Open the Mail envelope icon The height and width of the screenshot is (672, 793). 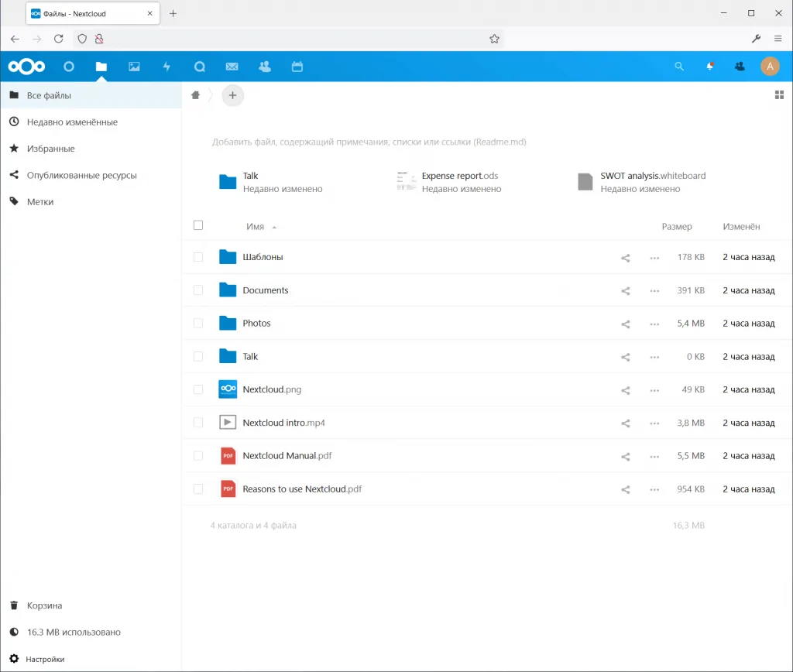(232, 67)
